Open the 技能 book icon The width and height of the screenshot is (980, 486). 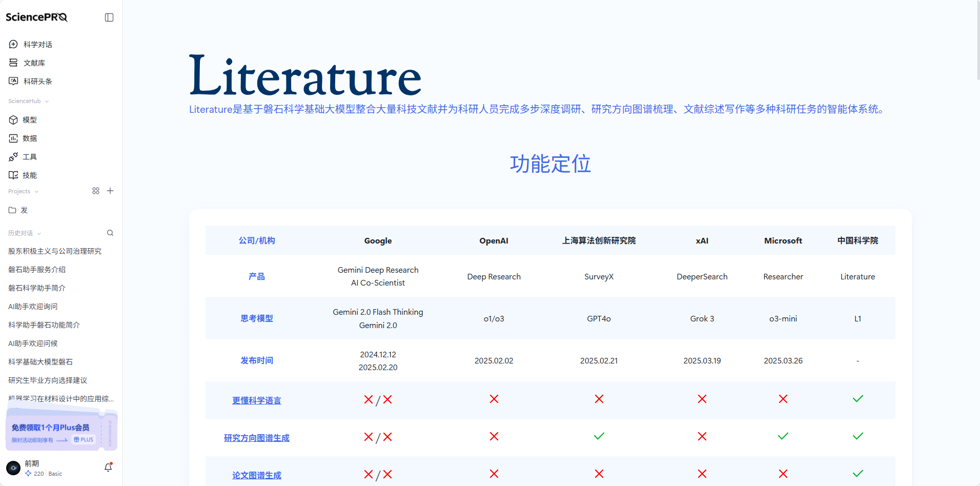tap(13, 175)
